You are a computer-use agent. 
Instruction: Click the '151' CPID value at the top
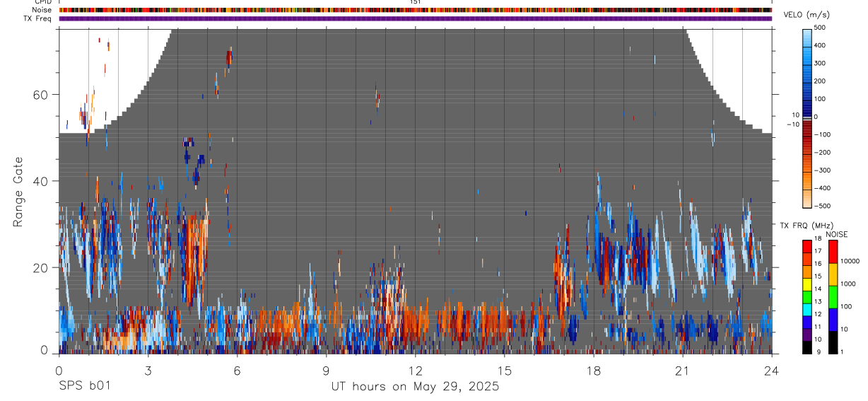tap(416, 2)
